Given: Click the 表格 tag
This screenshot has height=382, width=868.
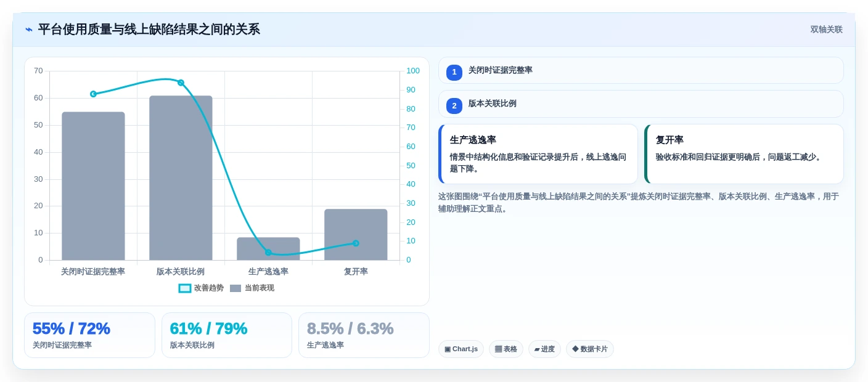Looking at the screenshot, I should coord(506,349).
